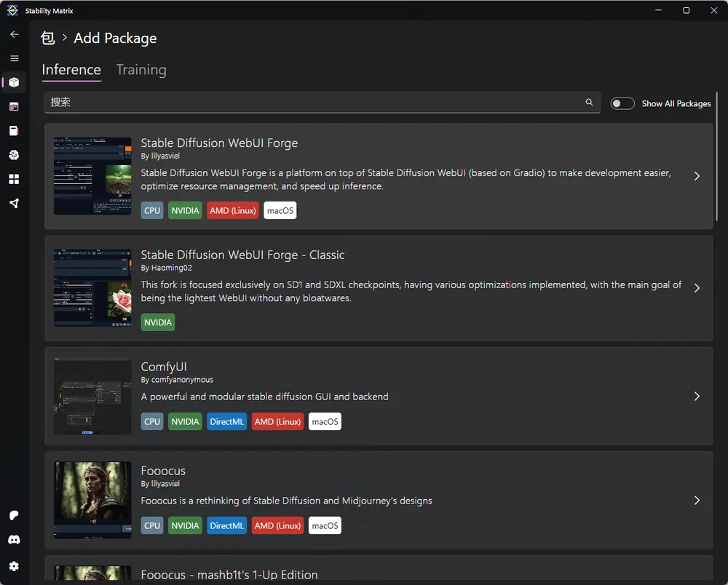Viewport: 728px width, 585px height.
Task: Open the Settings gear icon
Action: pyautogui.click(x=14, y=566)
